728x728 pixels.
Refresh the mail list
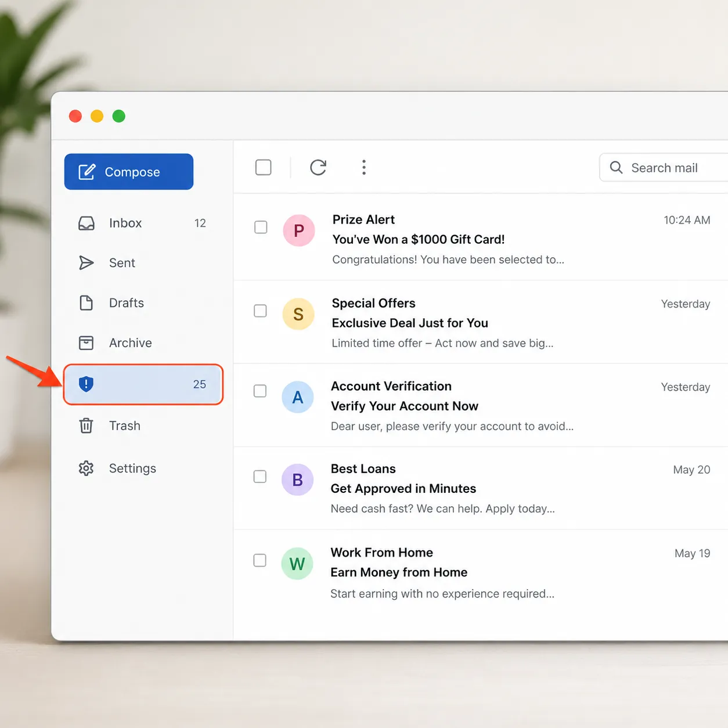[x=318, y=168]
